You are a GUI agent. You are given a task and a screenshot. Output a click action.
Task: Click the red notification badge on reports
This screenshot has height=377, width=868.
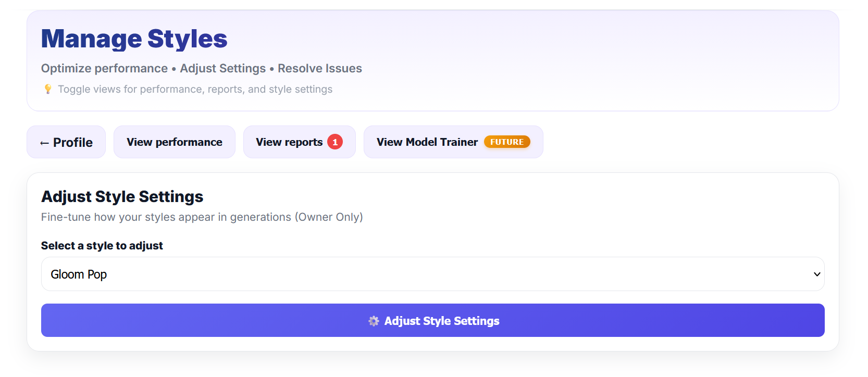click(335, 142)
